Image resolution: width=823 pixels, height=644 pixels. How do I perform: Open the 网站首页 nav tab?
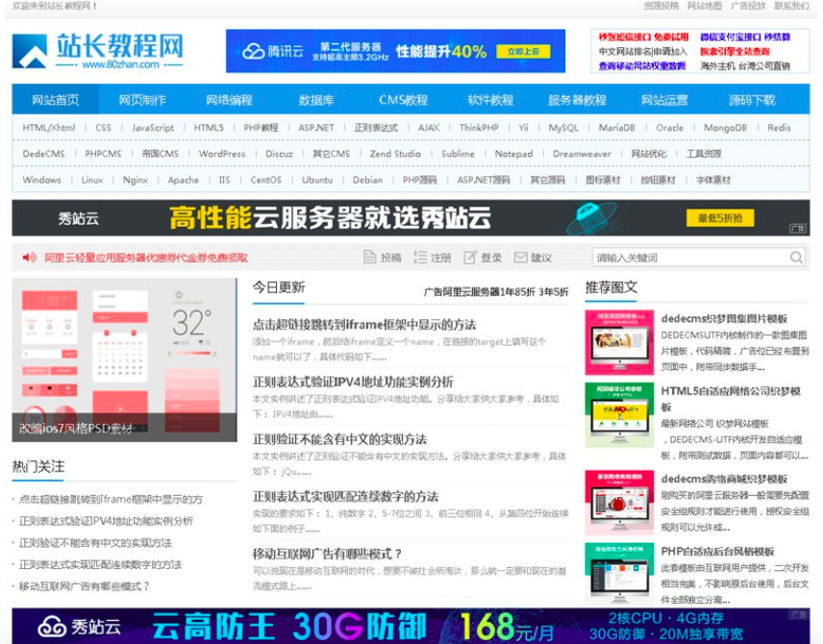[x=55, y=100]
